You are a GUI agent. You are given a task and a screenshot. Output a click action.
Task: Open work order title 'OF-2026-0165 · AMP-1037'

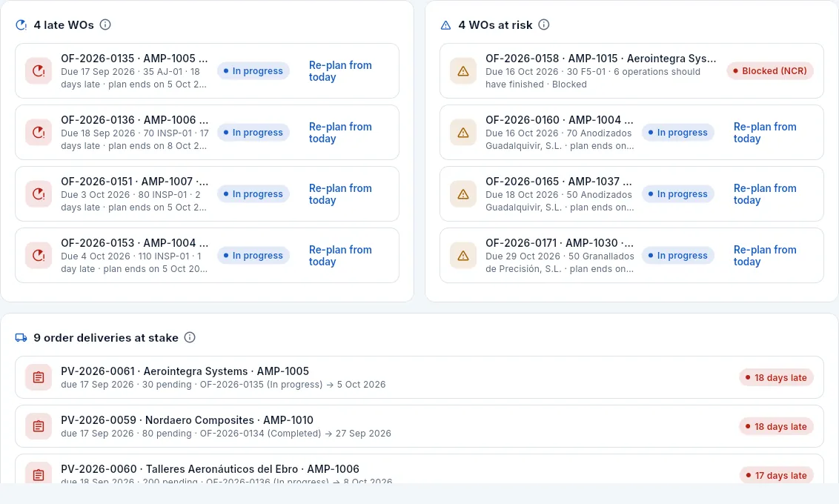tap(559, 182)
